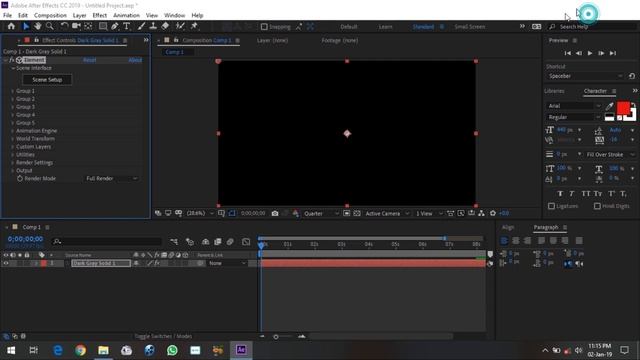Select the Puppet Pin tool
The width and height of the screenshot is (640, 360).
(194, 26)
